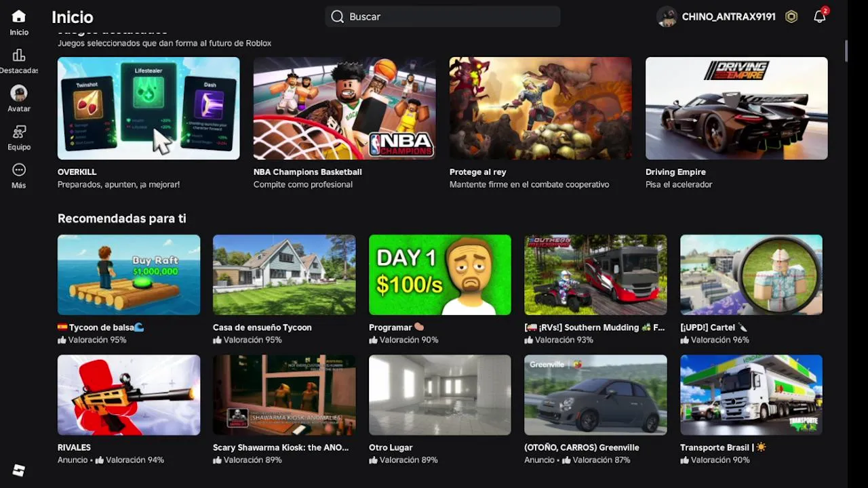Viewport: 868px width, 488px height.
Task: Click the Recomendadas para ti heading
Action: 122,218
